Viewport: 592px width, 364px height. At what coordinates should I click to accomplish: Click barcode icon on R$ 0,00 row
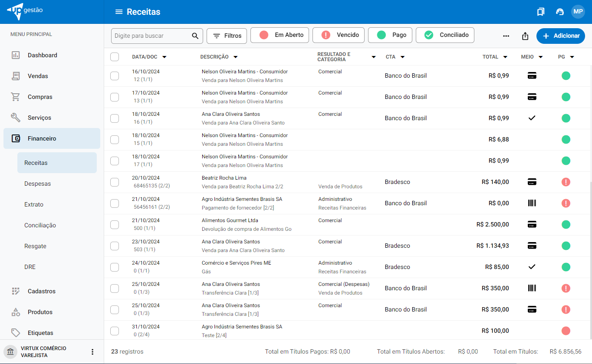(x=532, y=203)
